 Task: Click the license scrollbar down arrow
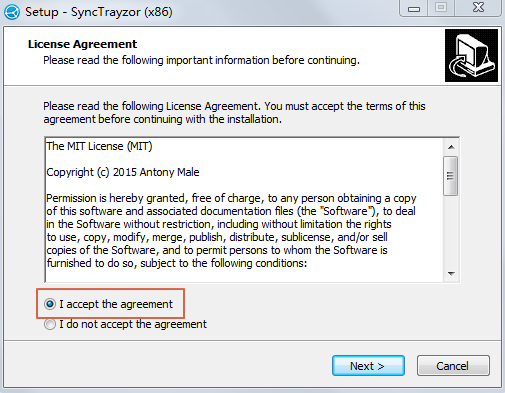[x=451, y=274]
